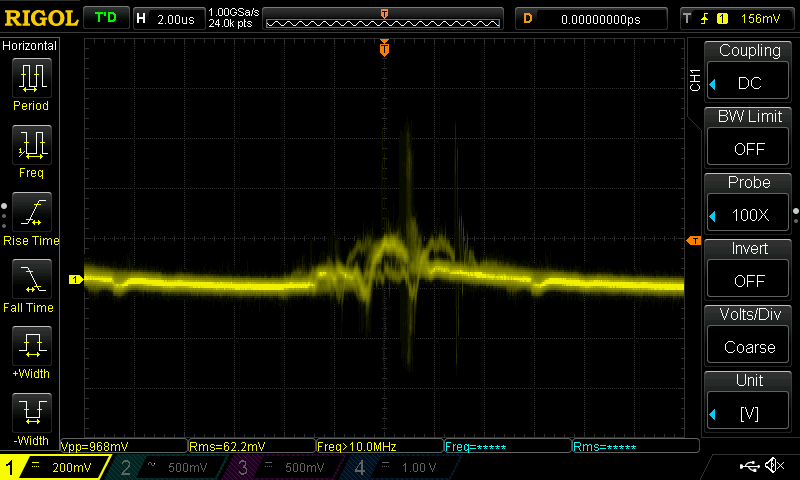Image resolution: width=800 pixels, height=480 pixels.
Task: Select channel 1 200mV tab
Action: [x=55, y=467]
